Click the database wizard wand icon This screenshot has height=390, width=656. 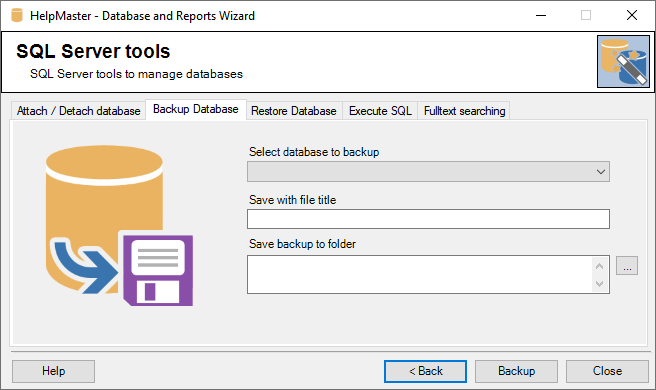click(623, 62)
